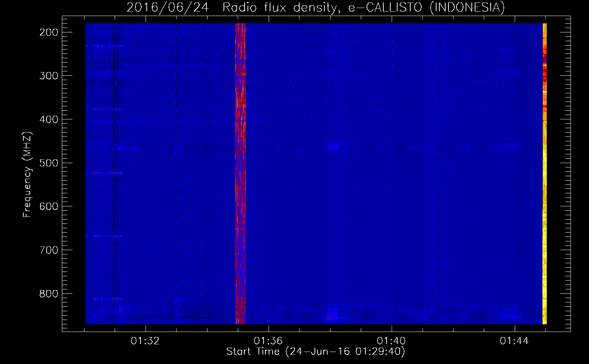Viewport: 589px width, 364px height.
Task: Click the 600 frequency tick label
Action: tap(49, 206)
